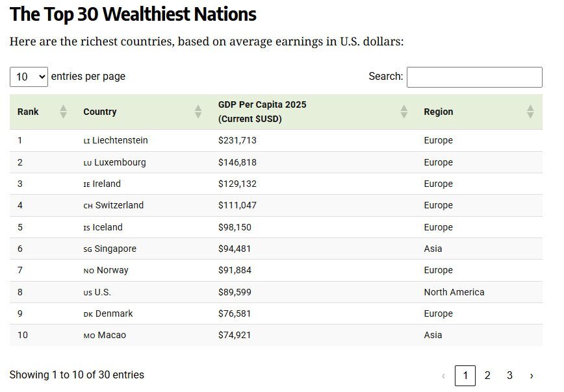Click the Country column header label
The height and width of the screenshot is (392, 564).
(x=100, y=112)
